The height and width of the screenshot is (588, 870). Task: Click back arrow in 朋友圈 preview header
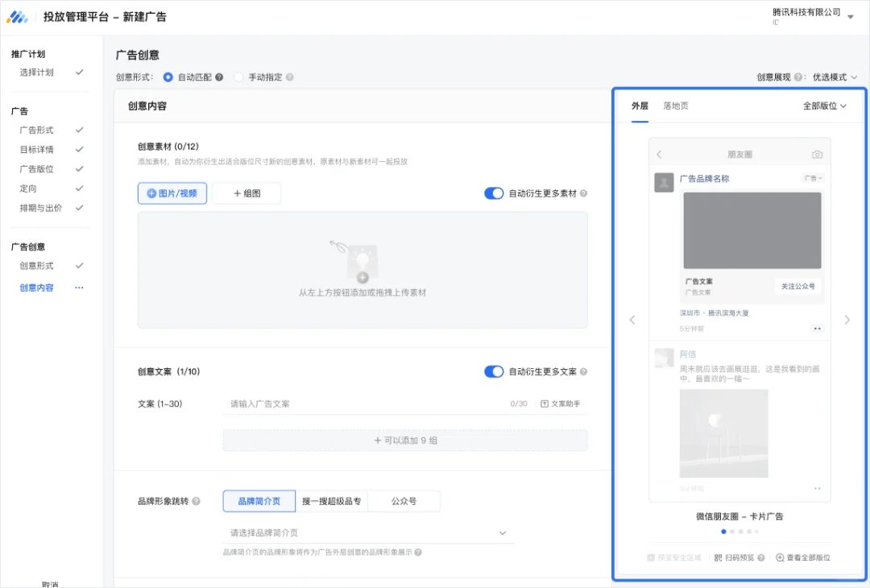659,154
